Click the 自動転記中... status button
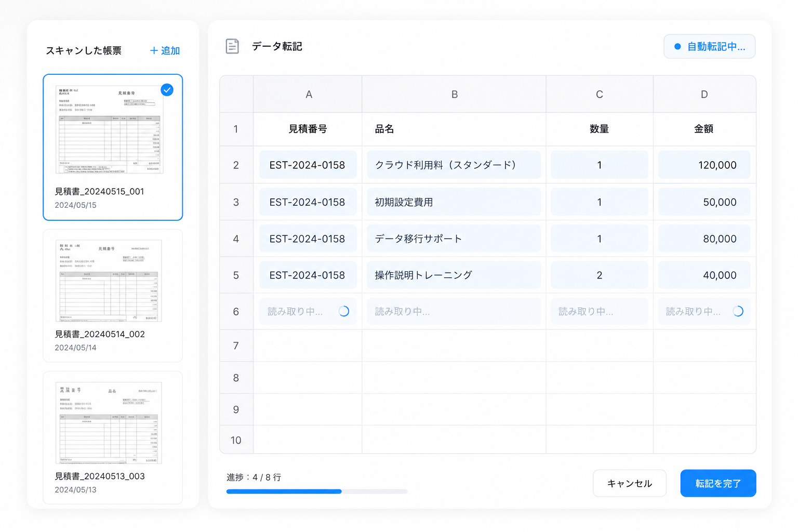The width and height of the screenshot is (798, 532). pos(709,47)
